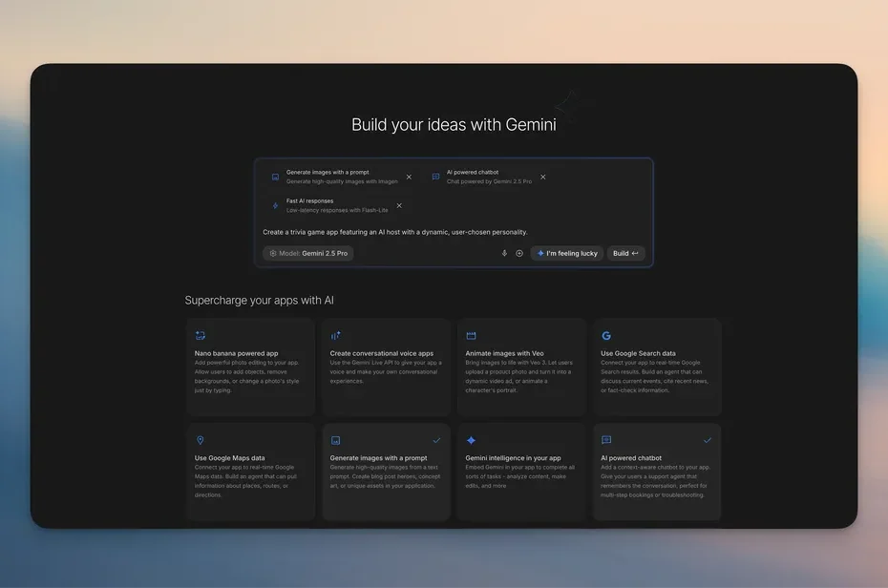Dismiss the AI powered chatbot chip
The width and height of the screenshot is (888, 588).
point(541,176)
